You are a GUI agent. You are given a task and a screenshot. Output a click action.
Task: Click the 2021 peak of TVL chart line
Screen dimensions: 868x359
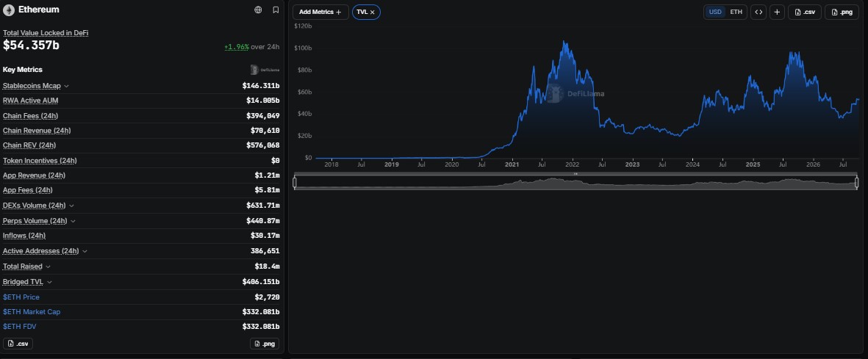(564, 42)
